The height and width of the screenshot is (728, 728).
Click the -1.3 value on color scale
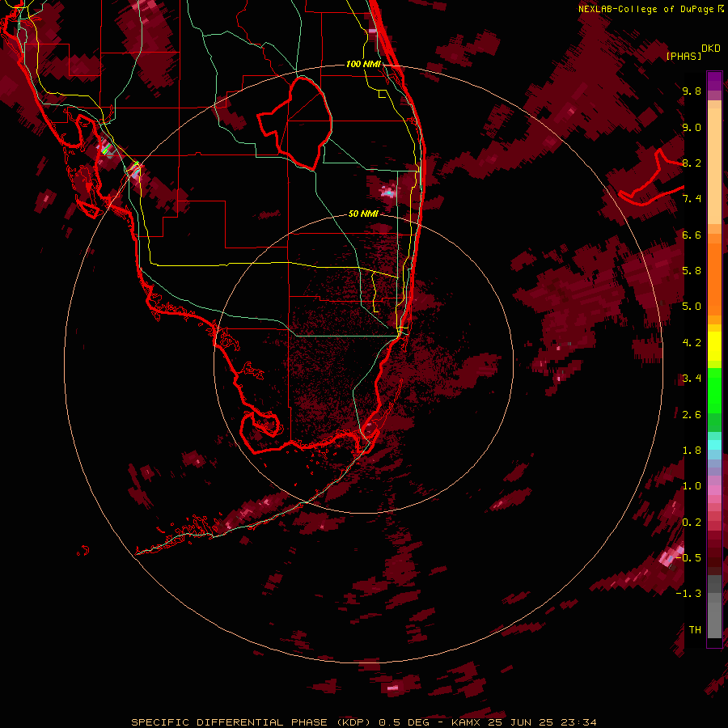click(689, 594)
